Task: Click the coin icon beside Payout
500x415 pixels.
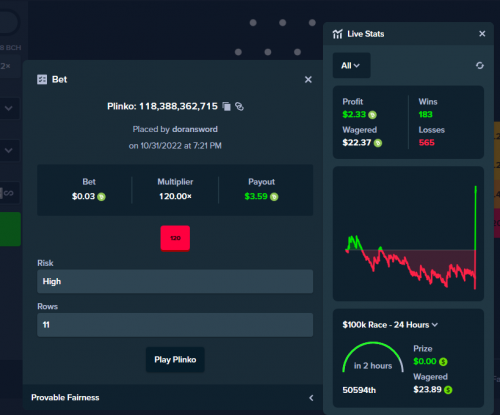Action: (274, 197)
